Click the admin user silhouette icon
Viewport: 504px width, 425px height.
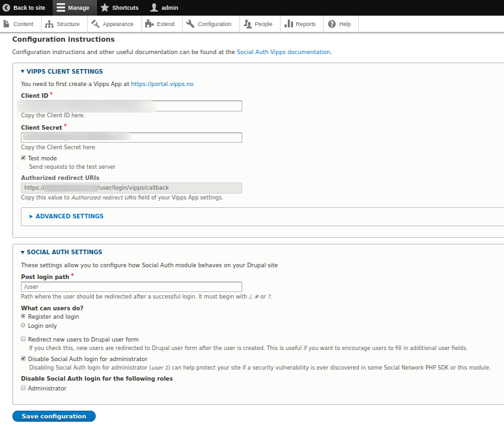[154, 7]
